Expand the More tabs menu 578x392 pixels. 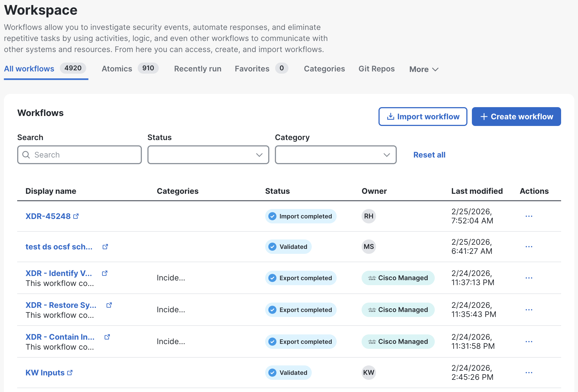pos(423,69)
